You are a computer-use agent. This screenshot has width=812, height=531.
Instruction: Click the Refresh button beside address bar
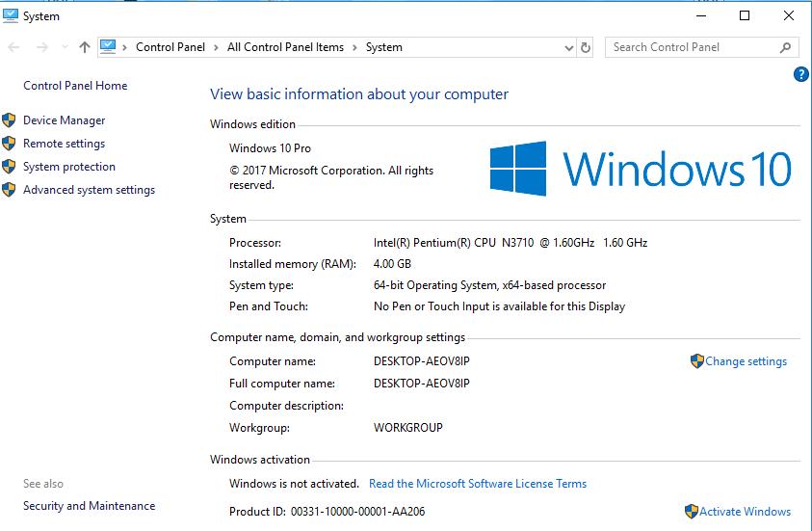pos(586,47)
